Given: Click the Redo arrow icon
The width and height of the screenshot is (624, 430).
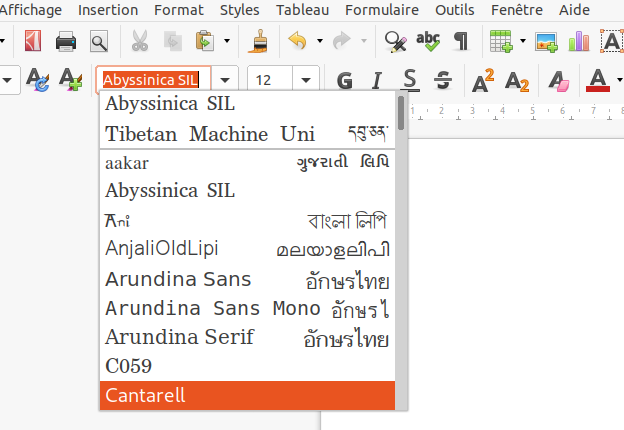Looking at the screenshot, I should pos(342,41).
